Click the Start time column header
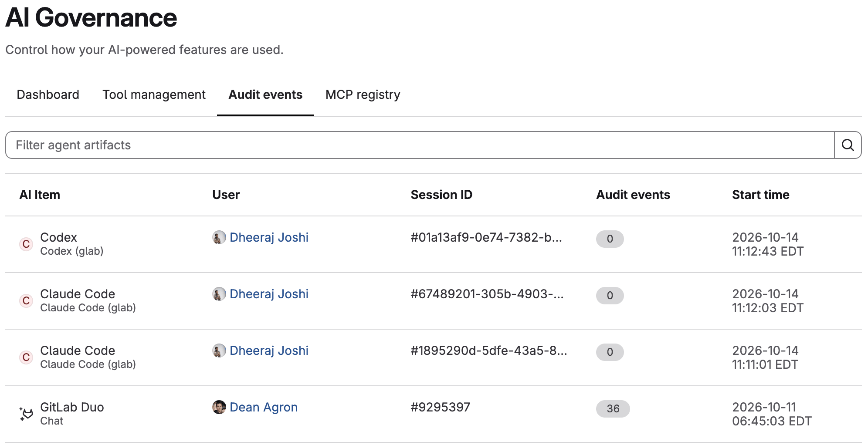The image size is (868, 445). click(x=760, y=195)
